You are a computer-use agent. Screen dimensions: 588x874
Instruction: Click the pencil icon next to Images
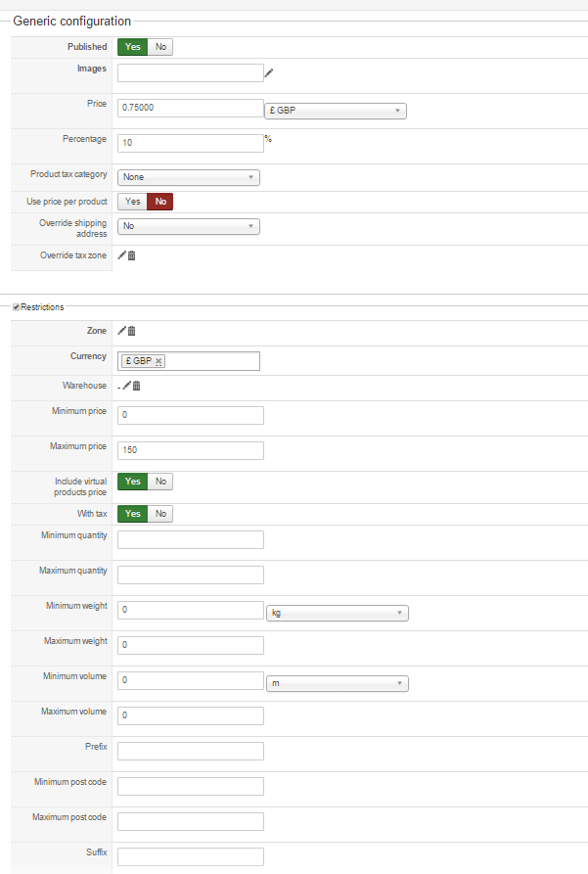pos(269,72)
